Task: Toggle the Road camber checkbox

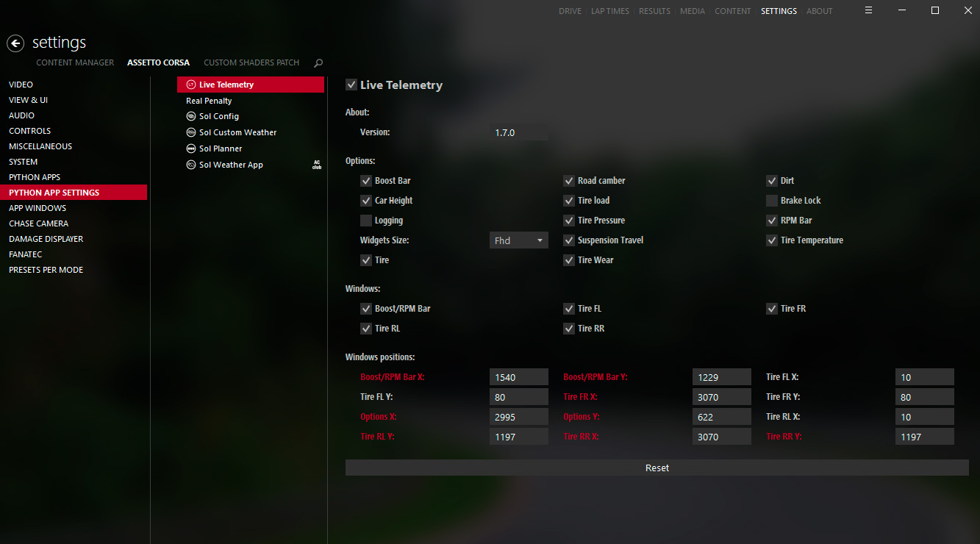Action: coord(569,181)
